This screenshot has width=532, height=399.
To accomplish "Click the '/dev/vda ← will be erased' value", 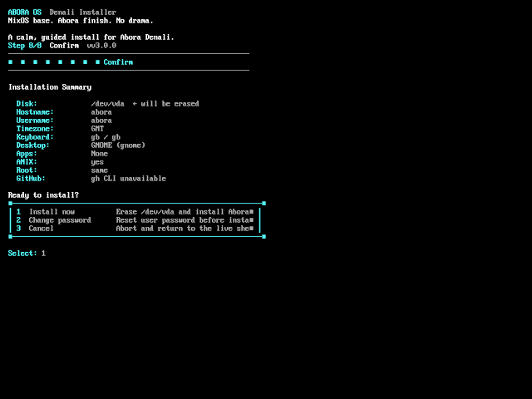I will point(145,104).
